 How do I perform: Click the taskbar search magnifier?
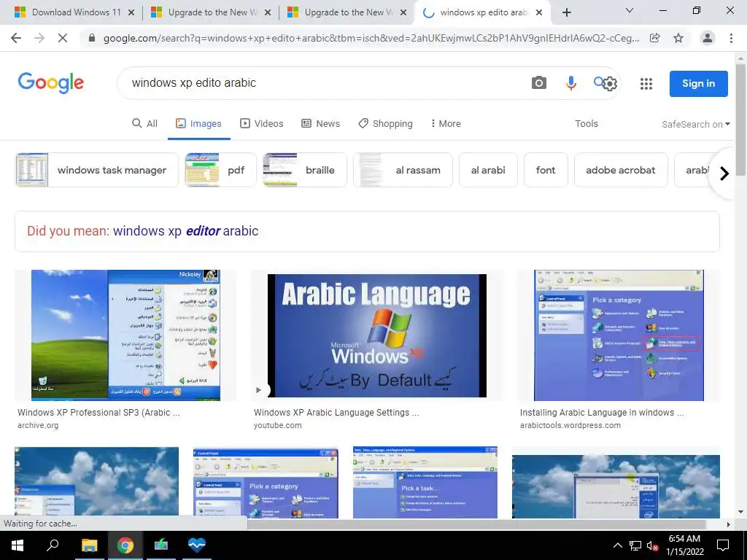(53, 545)
